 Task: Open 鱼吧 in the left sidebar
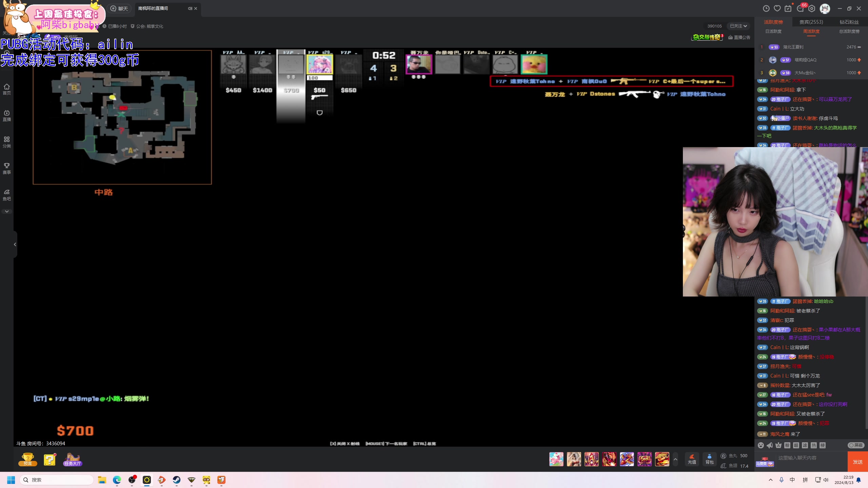7,195
